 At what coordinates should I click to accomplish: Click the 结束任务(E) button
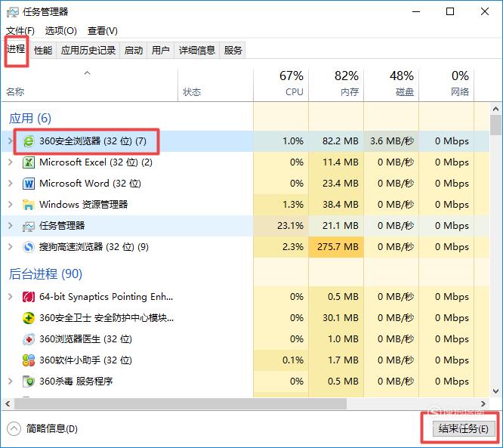click(x=464, y=429)
